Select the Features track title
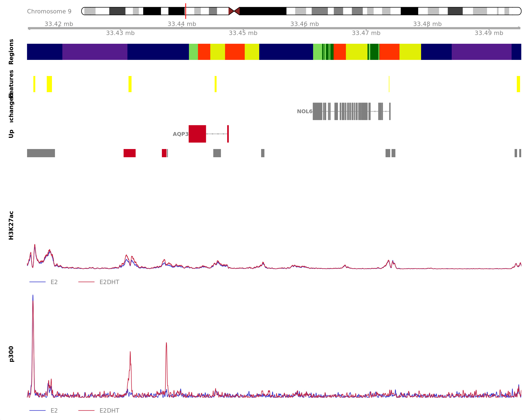Viewport: 525px width, 420px height. click(11, 83)
